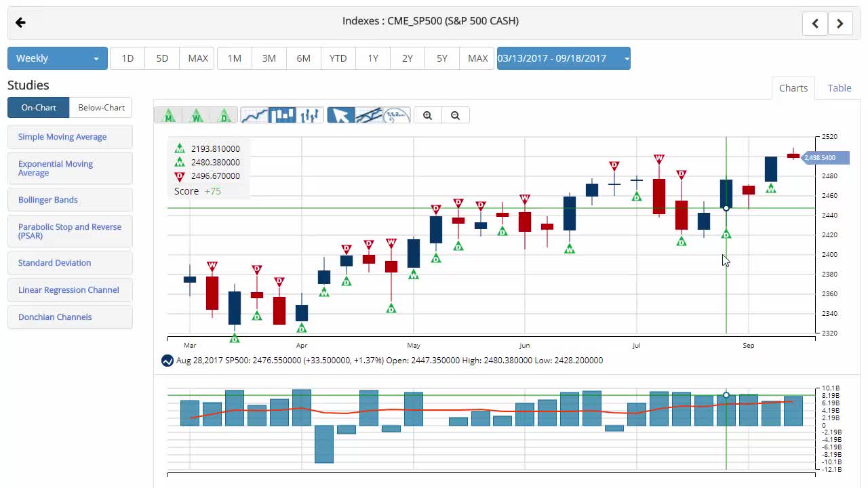This screenshot has height=488, width=868.
Task: Set range to 6M
Action: pos(304,58)
